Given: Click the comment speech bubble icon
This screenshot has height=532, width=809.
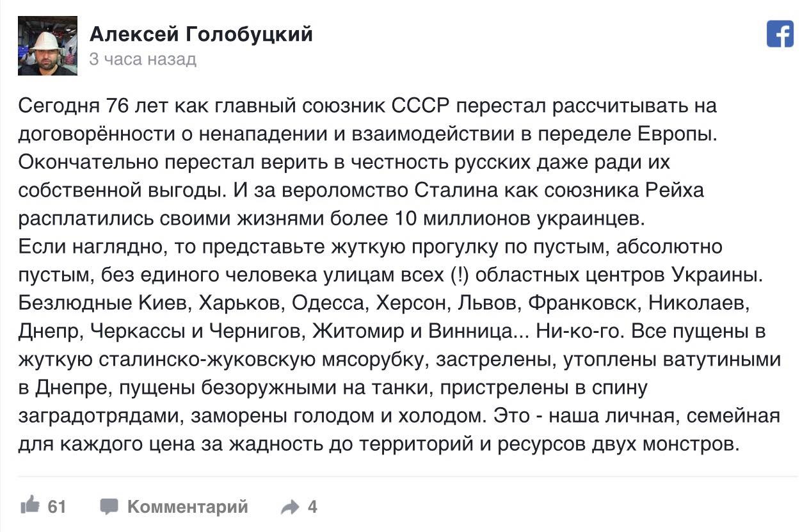Looking at the screenshot, I should pyautogui.click(x=109, y=507).
